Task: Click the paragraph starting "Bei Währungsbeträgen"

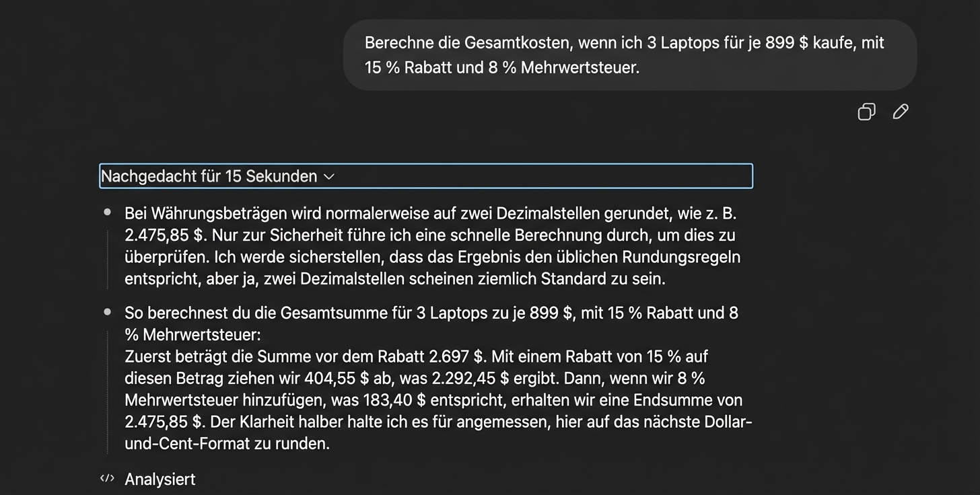Action: (x=431, y=246)
